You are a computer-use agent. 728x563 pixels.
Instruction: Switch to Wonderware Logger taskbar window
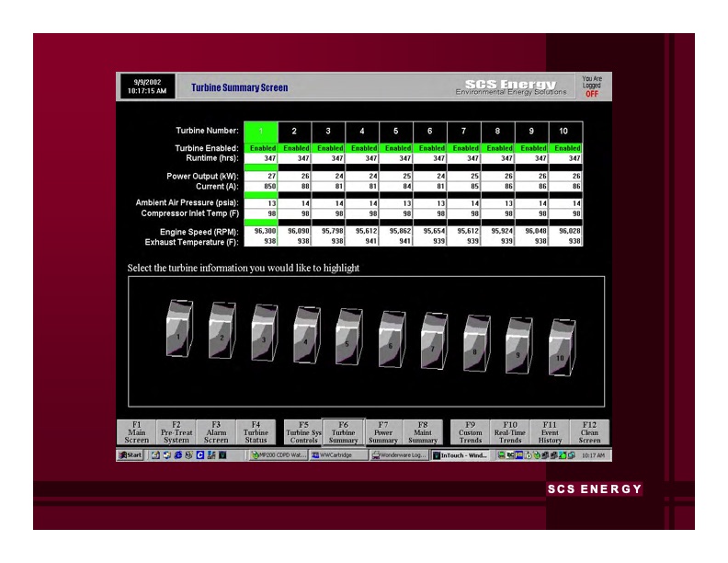coord(399,455)
